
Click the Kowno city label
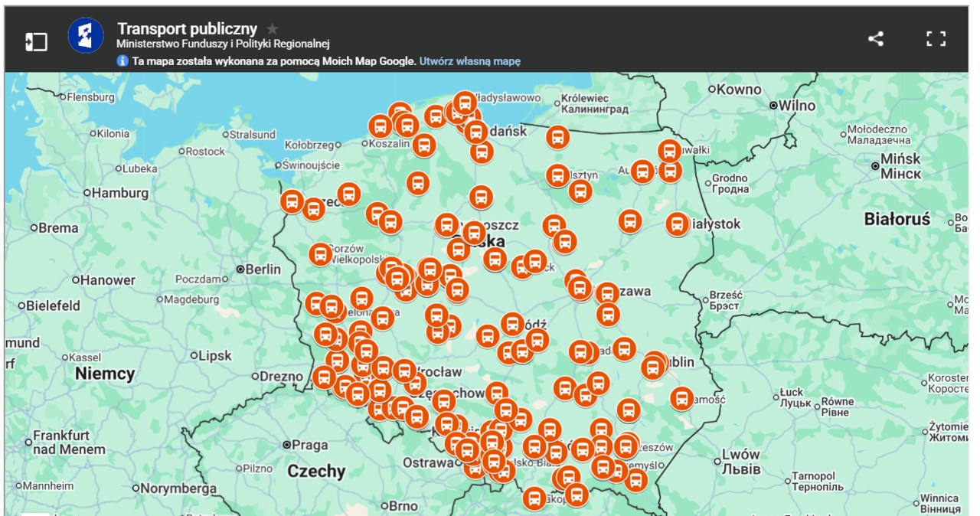740,90
